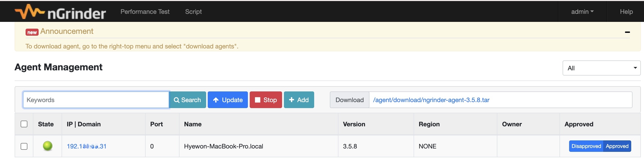Open the Help link
This screenshot has width=644, height=162.
pos(626,12)
